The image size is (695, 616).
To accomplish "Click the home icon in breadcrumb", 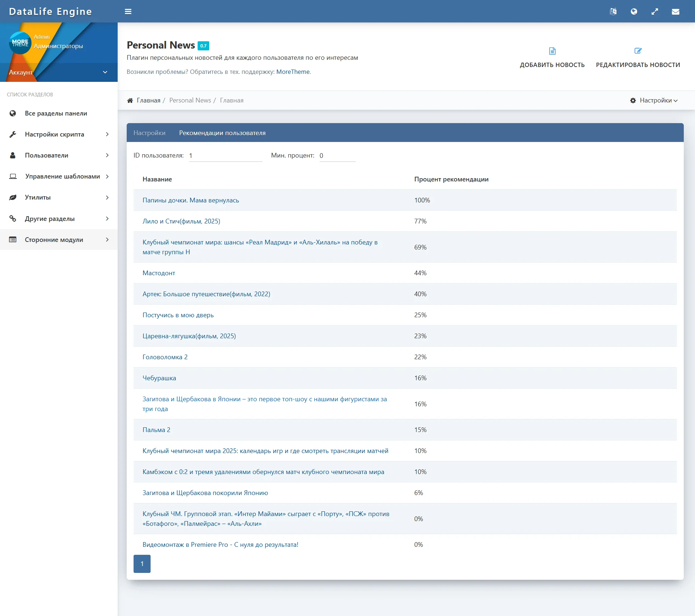I will click(130, 100).
